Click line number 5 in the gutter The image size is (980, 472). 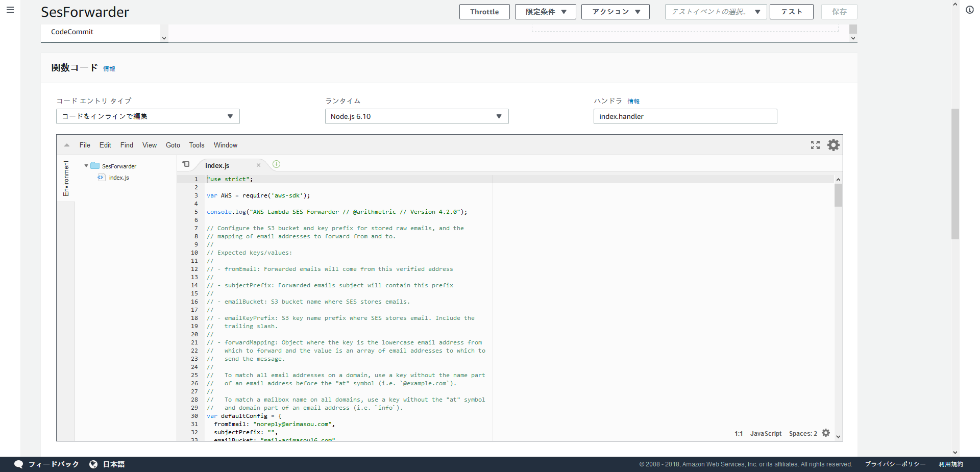click(196, 212)
